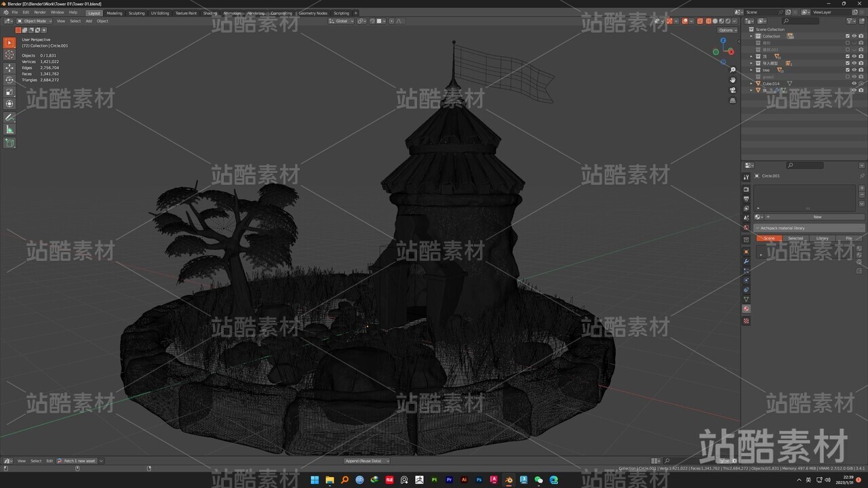868x488 pixels.
Task: Click the viewport pan hand icon
Action: coord(732,80)
